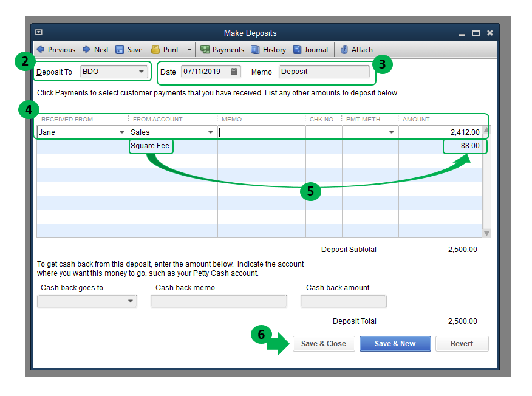This screenshot has width=532, height=396.
Task: Open the Journal toolbar icon
Action: pos(297,50)
